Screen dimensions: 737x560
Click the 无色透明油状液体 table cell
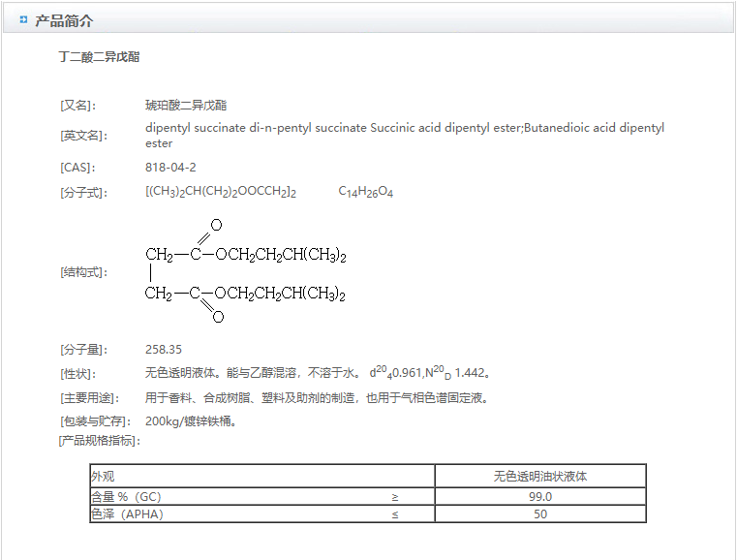[539, 477]
